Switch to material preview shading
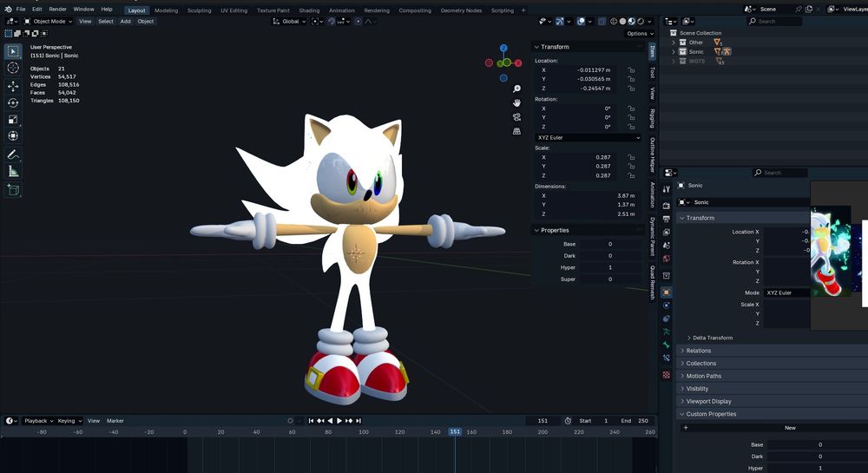This screenshot has width=868, height=473. click(632, 22)
